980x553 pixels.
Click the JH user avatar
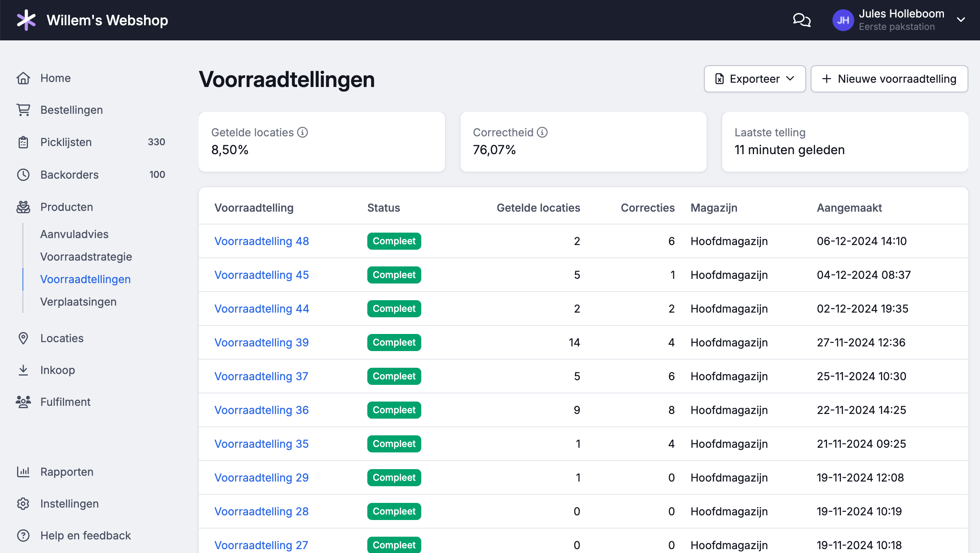tap(843, 20)
